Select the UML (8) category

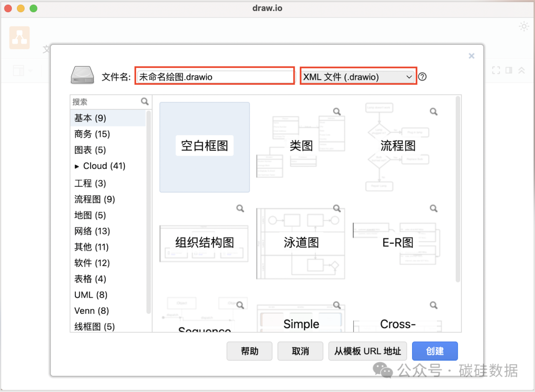click(x=91, y=295)
